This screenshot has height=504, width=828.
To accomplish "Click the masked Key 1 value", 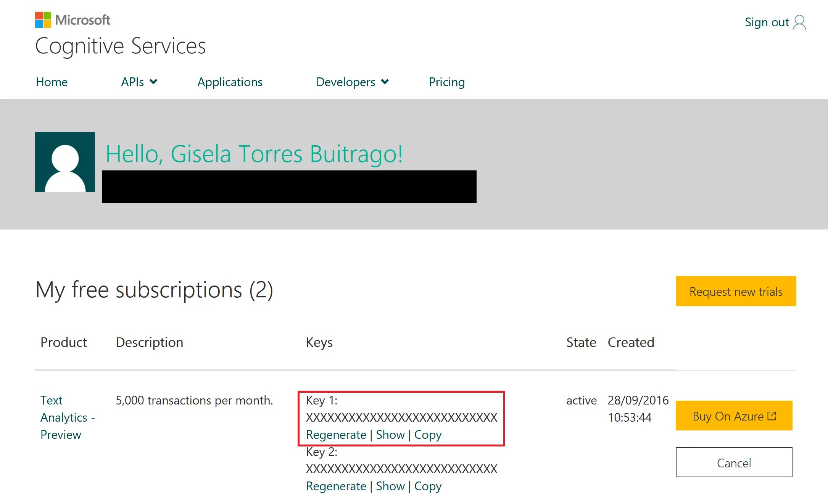I will pos(402,417).
